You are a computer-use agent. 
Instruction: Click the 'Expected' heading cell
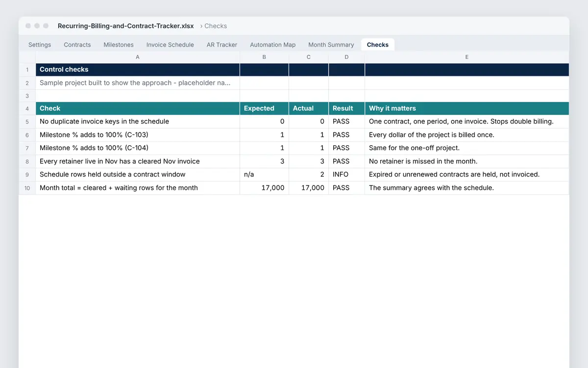(x=265, y=108)
